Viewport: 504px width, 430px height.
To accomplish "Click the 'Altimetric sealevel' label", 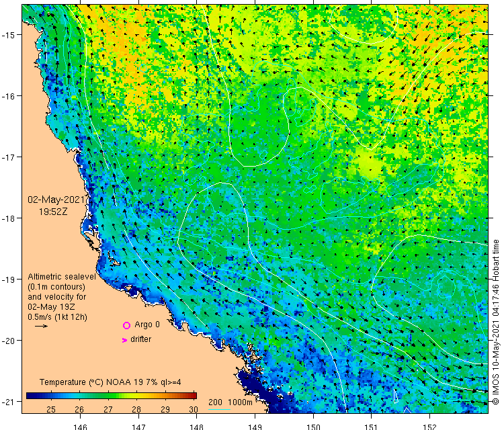I will tap(62, 277).
